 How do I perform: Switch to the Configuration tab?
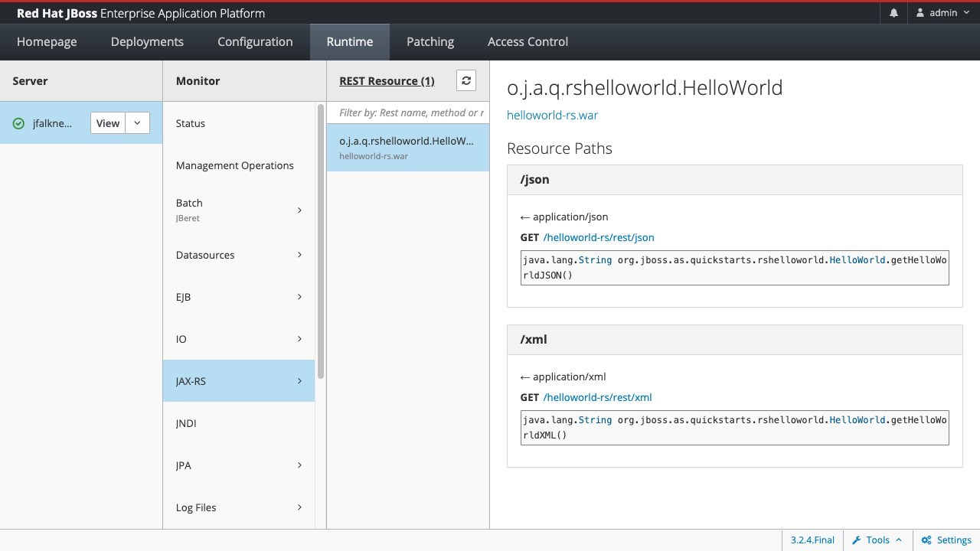pos(255,42)
